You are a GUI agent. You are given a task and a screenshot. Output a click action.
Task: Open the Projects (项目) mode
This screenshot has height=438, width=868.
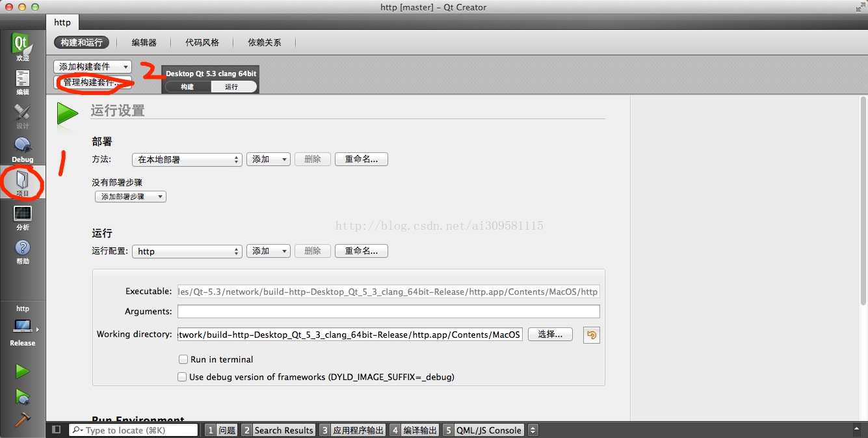point(22,183)
